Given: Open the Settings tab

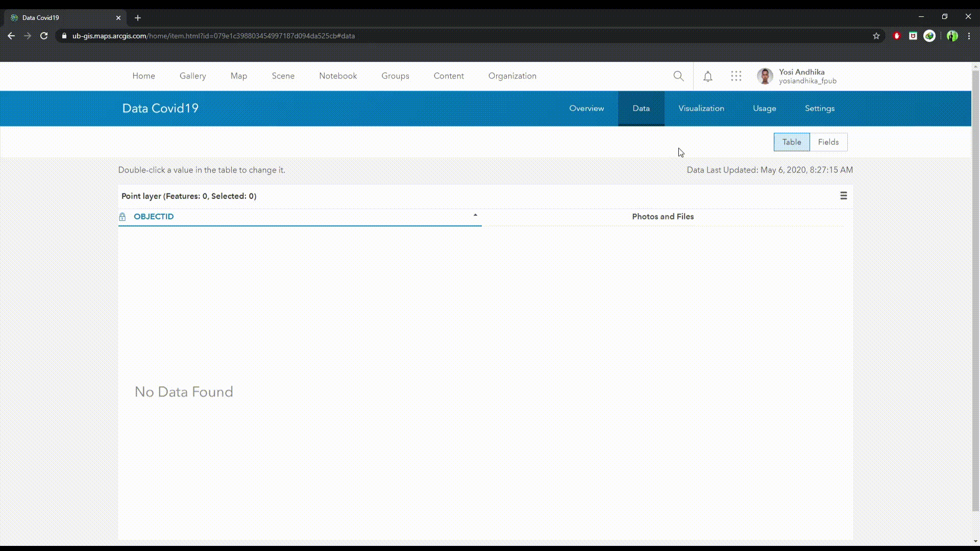Looking at the screenshot, I should coord(819,108).
